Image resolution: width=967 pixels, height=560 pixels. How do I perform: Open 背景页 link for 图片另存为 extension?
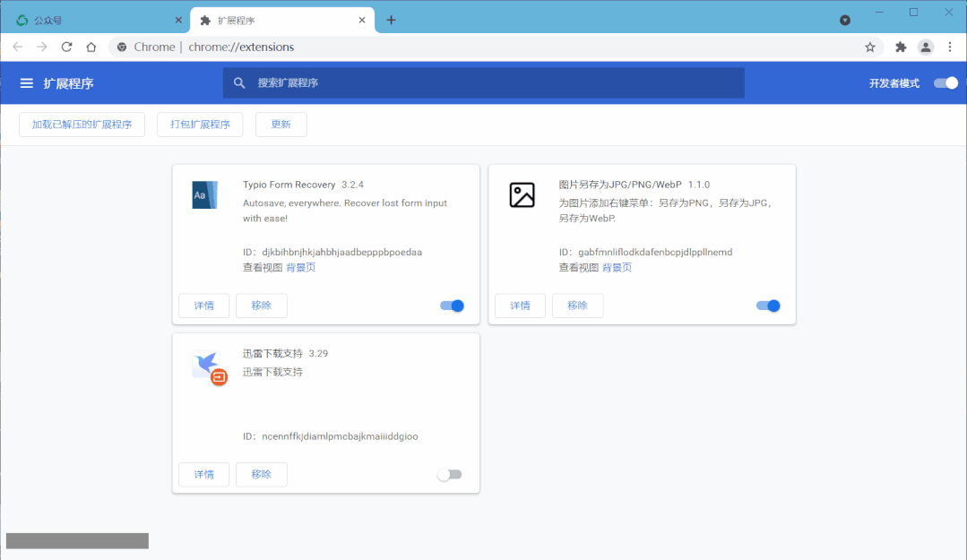click(x=617, y=268)
